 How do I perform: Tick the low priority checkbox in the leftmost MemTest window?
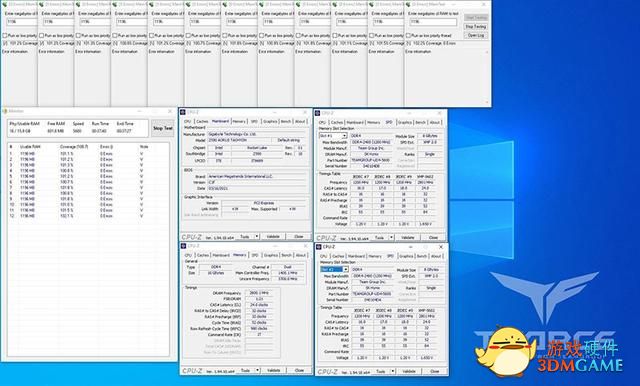point(5,35)
